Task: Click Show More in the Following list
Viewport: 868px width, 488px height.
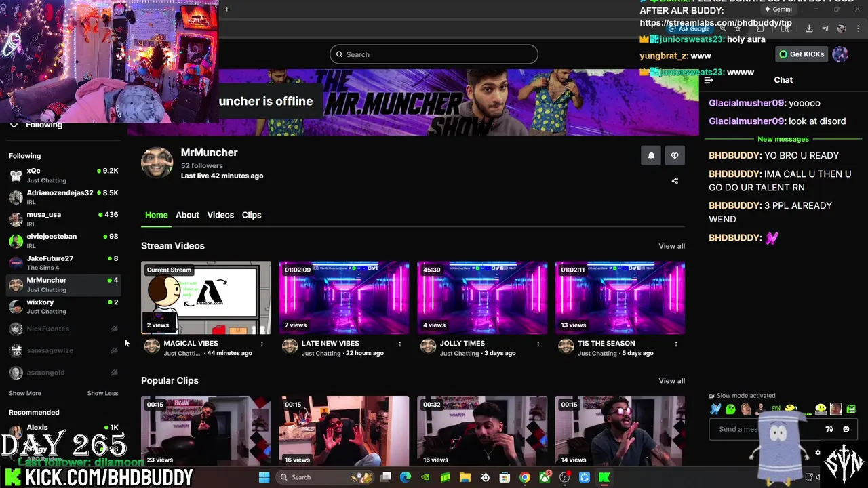Action: point(25,393)
